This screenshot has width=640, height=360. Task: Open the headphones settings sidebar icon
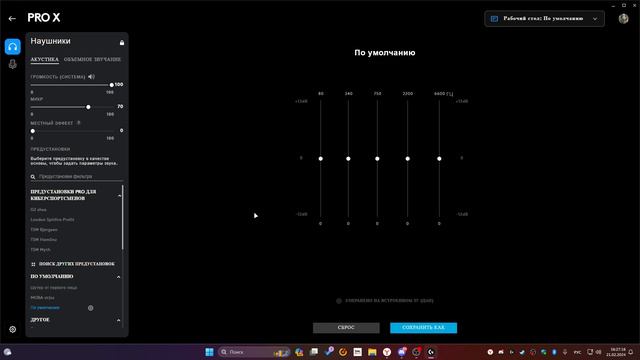click(x=13, y=47)
